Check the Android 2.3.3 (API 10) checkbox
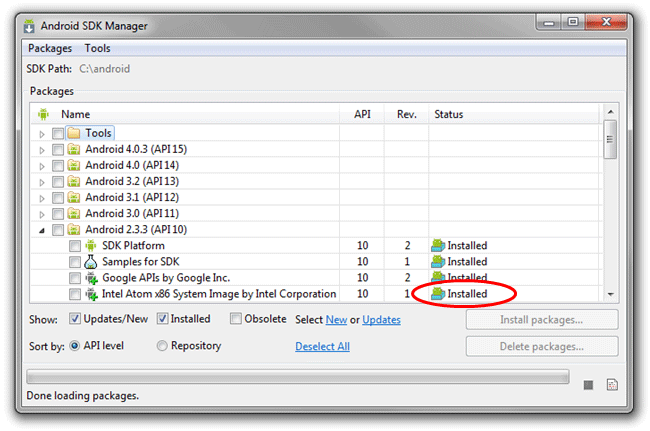This screenshot has height=431, width=650. (x=58, y=230)
